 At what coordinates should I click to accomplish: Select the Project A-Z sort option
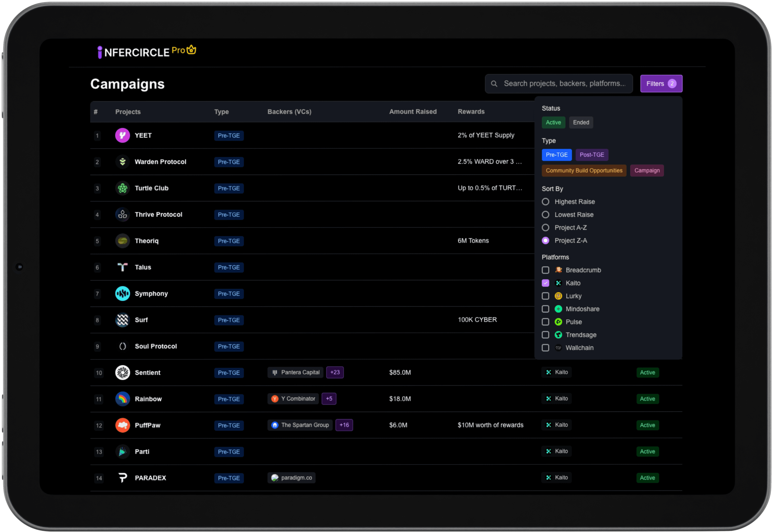click(546, 228)
